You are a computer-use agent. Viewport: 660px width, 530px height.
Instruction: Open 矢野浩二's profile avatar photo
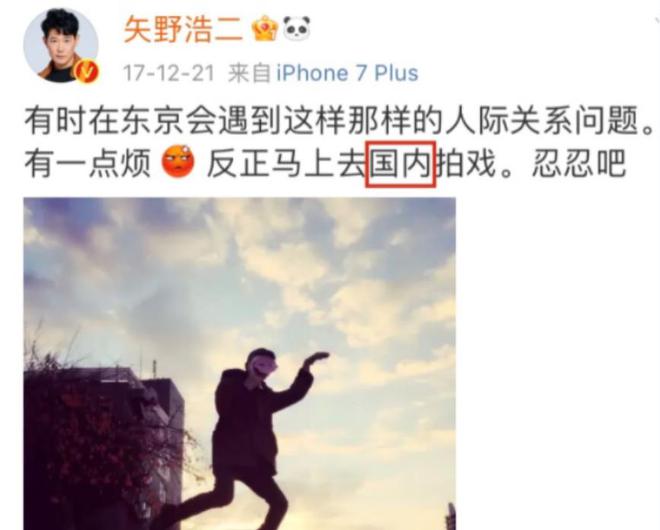[61, 45]
